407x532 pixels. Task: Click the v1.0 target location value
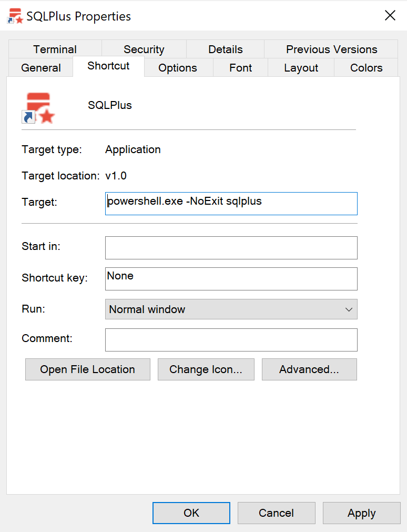[x=116, y=176]
